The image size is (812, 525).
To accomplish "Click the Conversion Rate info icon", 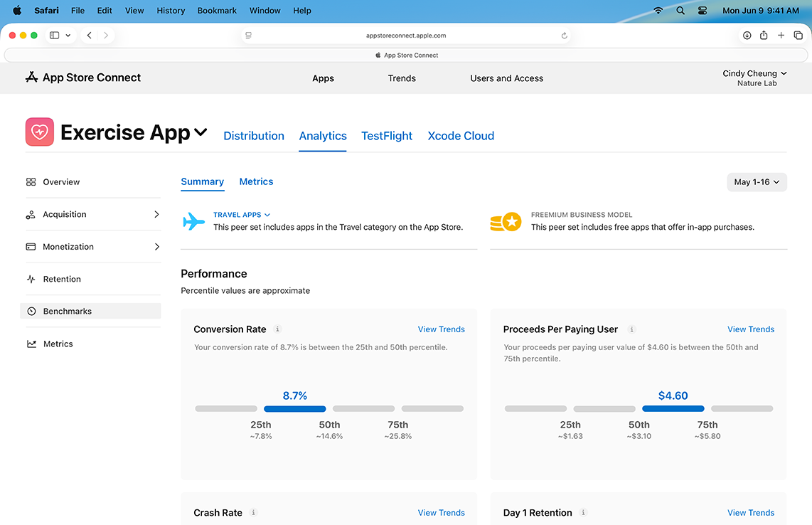I will (x=278, y=329).
